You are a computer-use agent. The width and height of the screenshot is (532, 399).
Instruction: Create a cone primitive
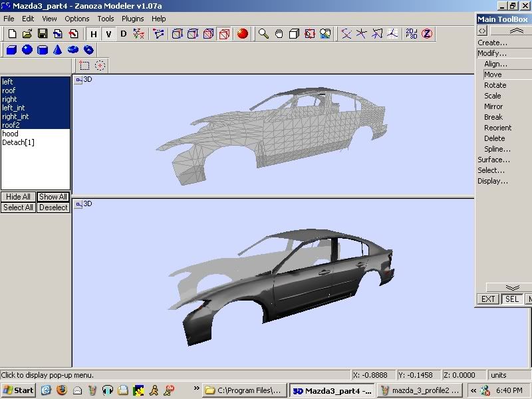click(58, 50)
